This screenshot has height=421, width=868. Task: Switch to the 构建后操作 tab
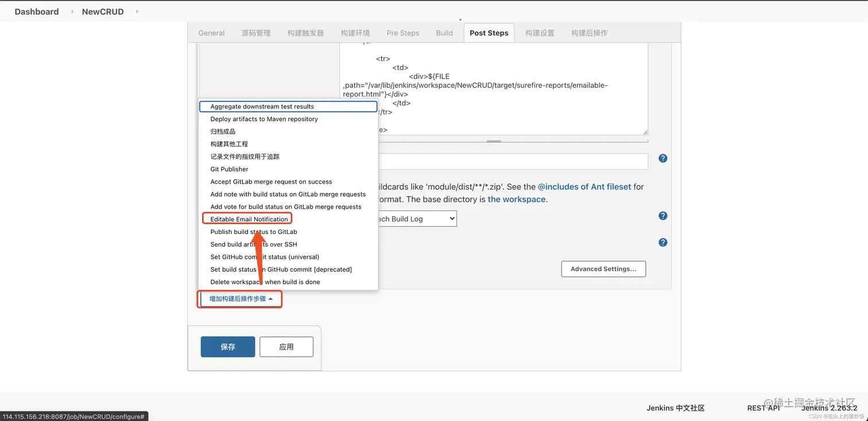(589, 33)
